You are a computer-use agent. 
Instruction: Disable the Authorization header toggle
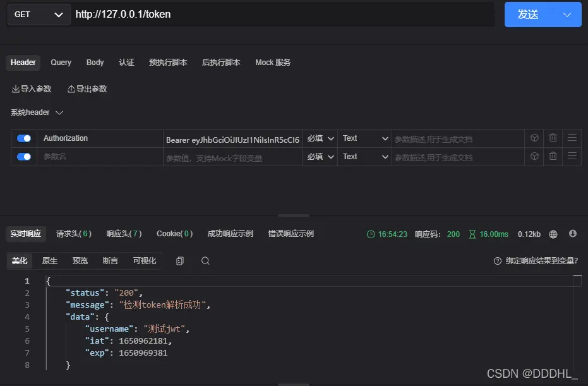tap(24, 138)
